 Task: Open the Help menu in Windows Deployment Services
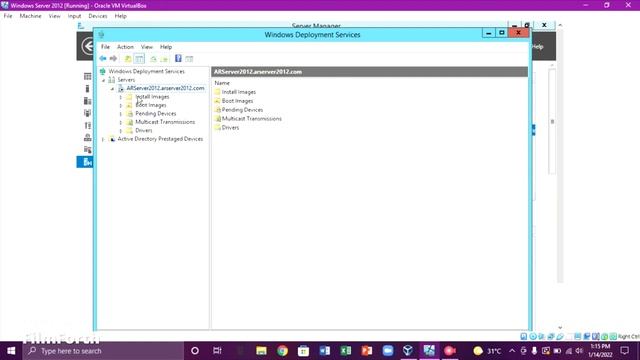point(166,47)
